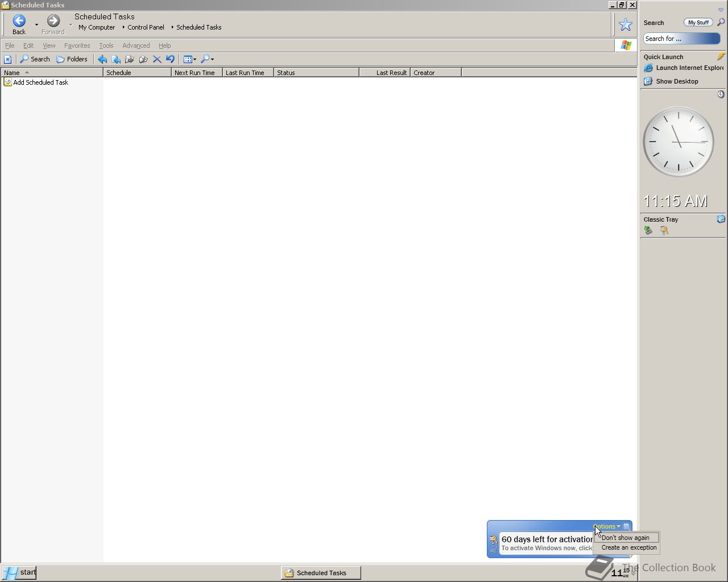Toggle the Folders pane button
728x582 pixels.
pos(72,59)
